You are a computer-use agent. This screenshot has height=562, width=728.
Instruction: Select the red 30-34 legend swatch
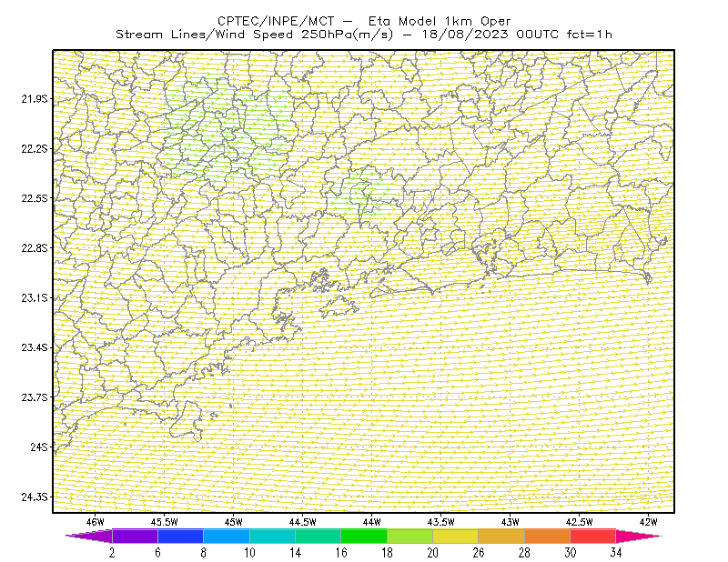(593, 536)
